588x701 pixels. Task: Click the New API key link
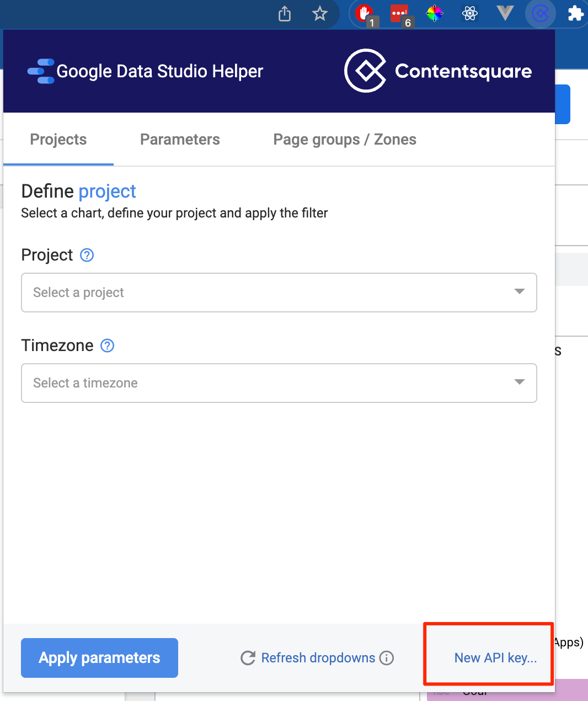(x=495, y=658)
